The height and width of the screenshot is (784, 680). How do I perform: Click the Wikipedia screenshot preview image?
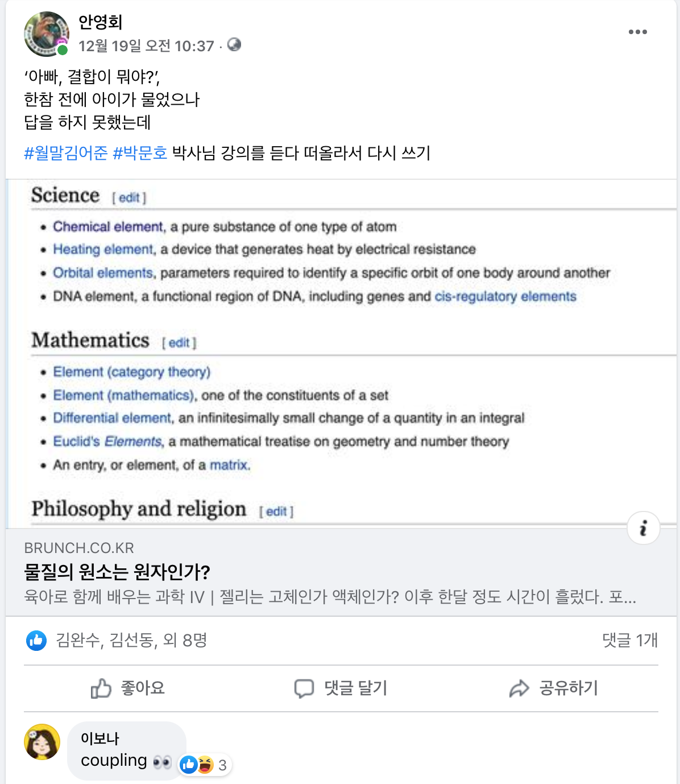pyautogui.click(x=341, y=354)
